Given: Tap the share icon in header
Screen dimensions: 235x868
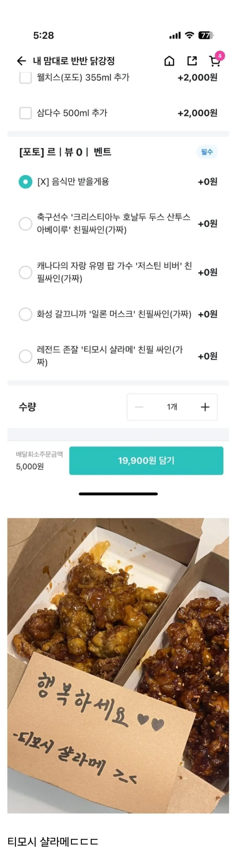Looking at the screenshot, I should (x=192, y=61).
